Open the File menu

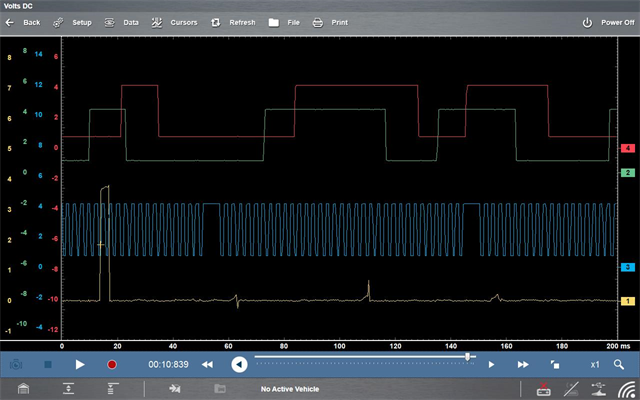point(284,21)
